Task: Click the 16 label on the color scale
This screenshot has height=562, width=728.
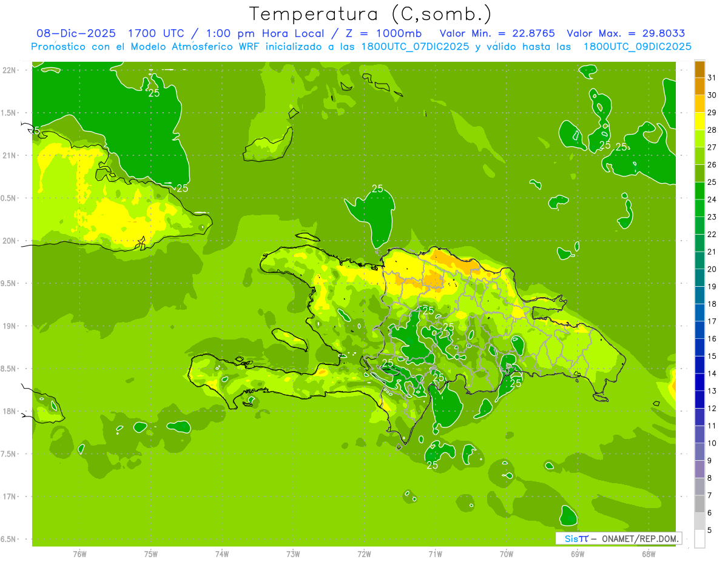Action: point(712,338)
